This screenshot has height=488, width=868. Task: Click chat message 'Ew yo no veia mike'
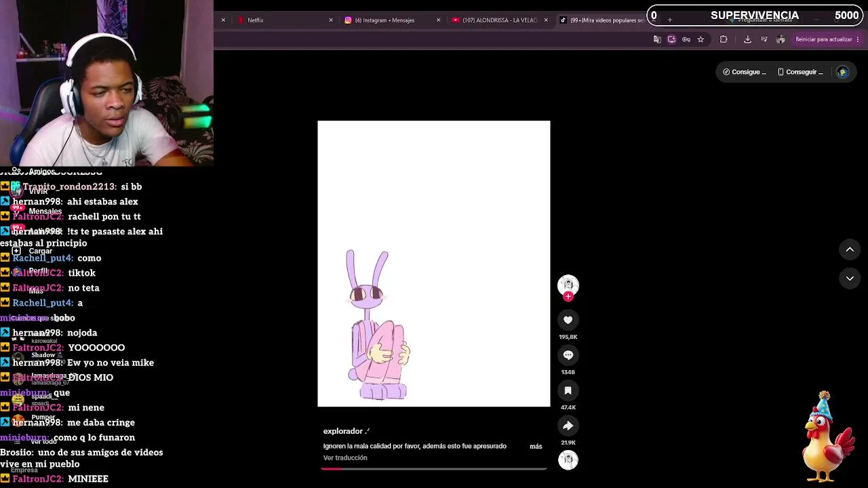pos(111,363)
